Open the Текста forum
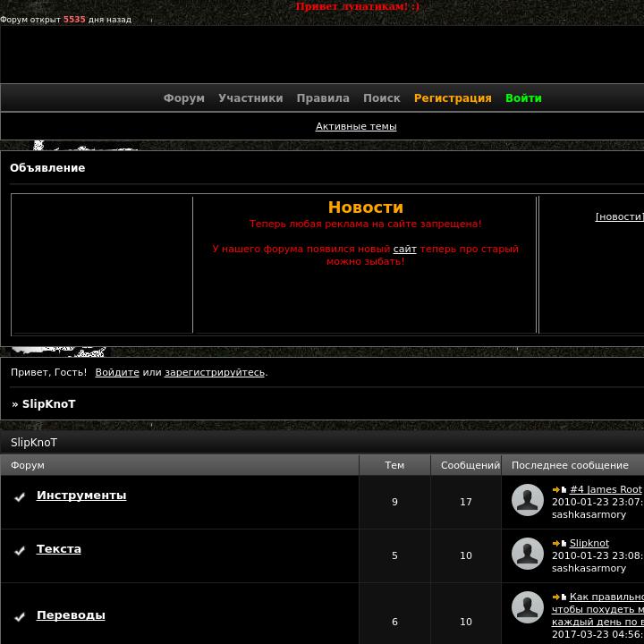 tap(59, 549)
